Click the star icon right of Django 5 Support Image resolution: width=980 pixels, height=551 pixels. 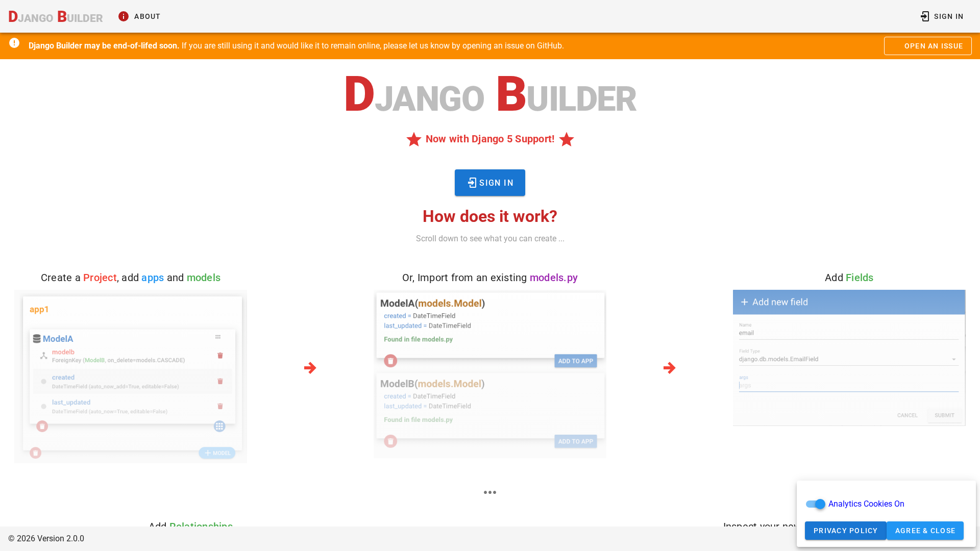[567, 139]
